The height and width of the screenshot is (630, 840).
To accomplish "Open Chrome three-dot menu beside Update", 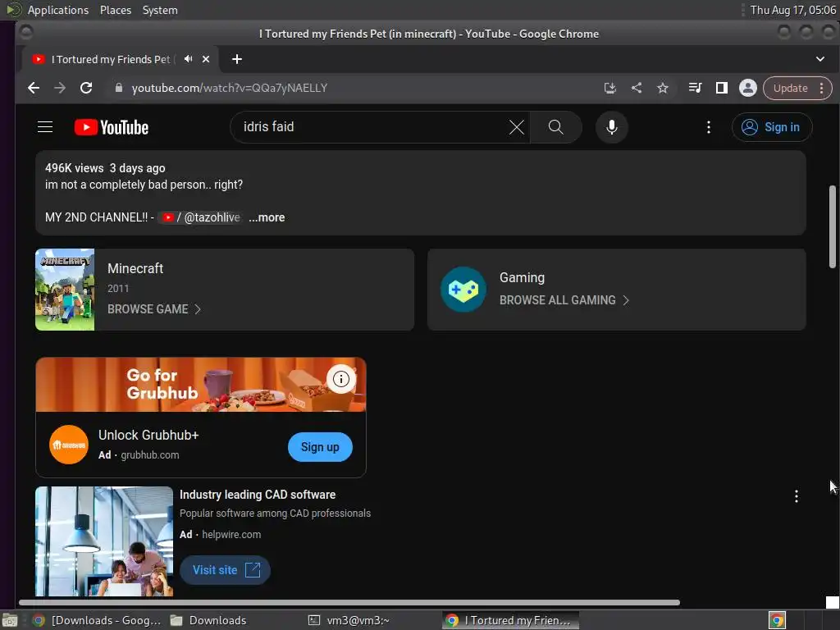I will pos(822,89).
